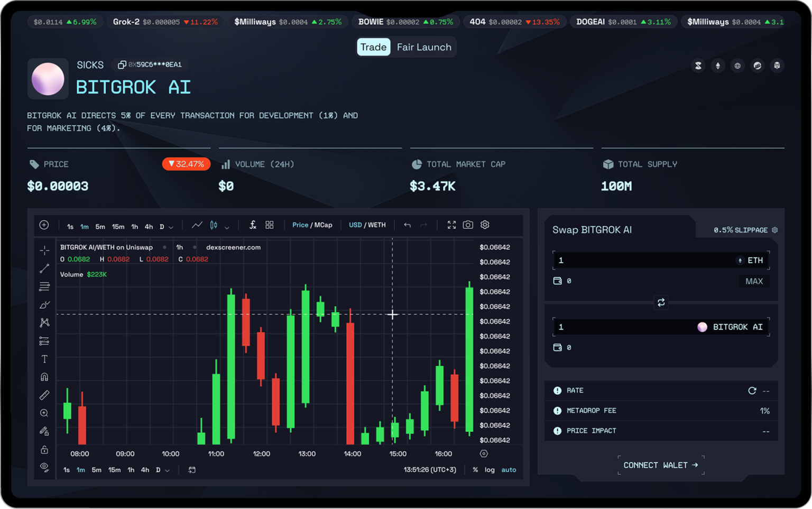
Task: Choose the horizontal lines drawing tool
Action: pyautogui.click(x=44, y=286)
